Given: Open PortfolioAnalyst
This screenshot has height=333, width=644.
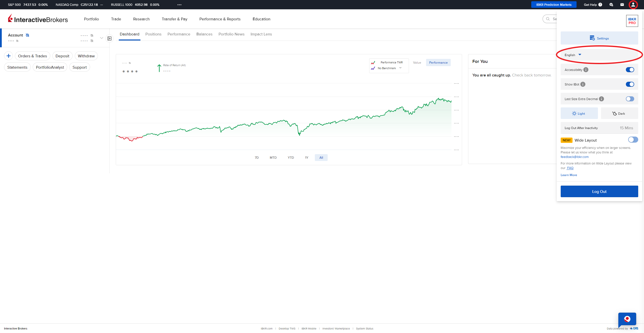Looking at the screenshot, I should pyautogui.click(x=50, y=67).
